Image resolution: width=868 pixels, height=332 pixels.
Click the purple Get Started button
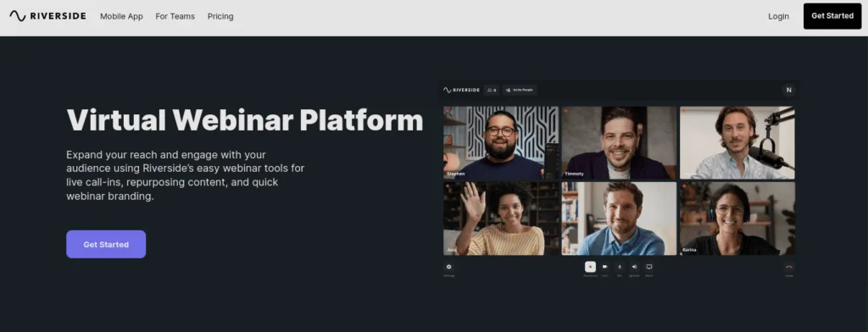point(106,244)
